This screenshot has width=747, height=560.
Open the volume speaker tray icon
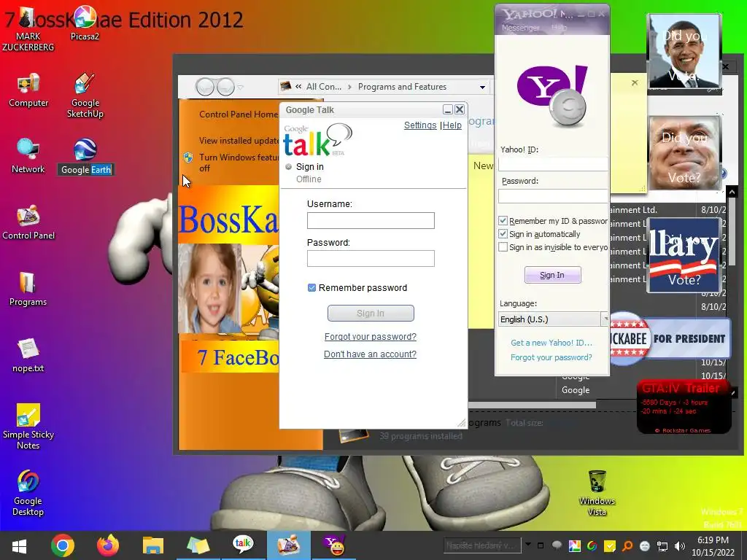[680, 545]
